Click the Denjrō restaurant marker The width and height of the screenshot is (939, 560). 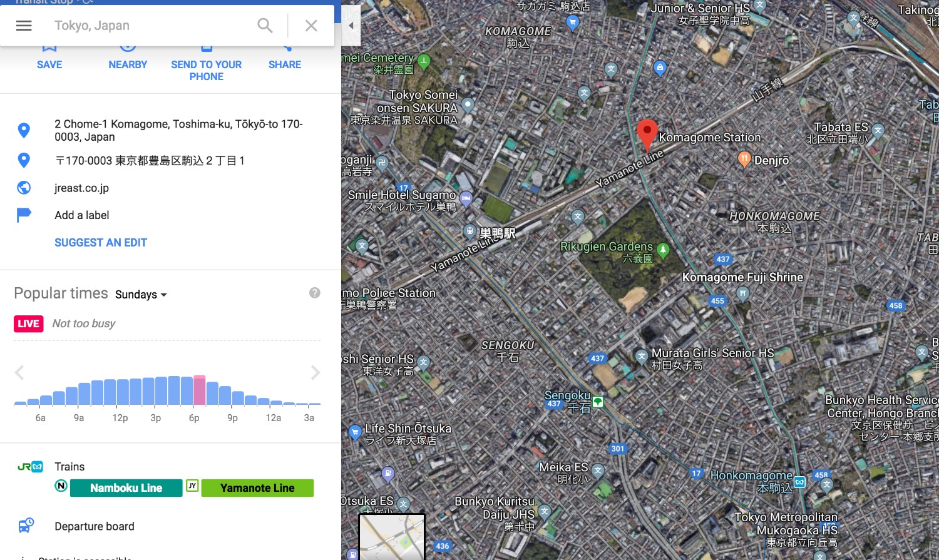pos(744,160)
